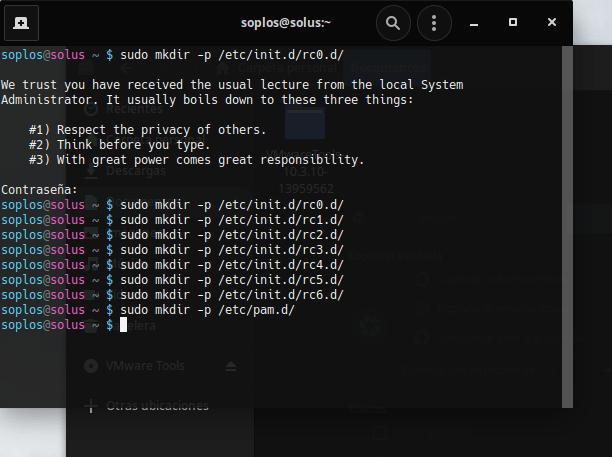This screenshot has height=457, width=612.
Task: Click the command creating /etc/init.d/rc3.d/
Action: [232, 250]
